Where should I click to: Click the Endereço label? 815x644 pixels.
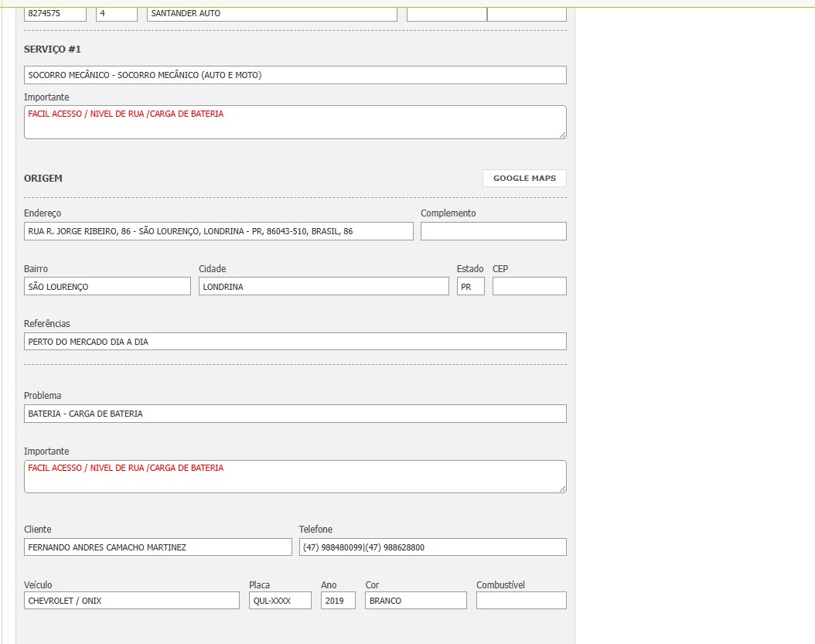pyautogui.click(x=43, y=213)
